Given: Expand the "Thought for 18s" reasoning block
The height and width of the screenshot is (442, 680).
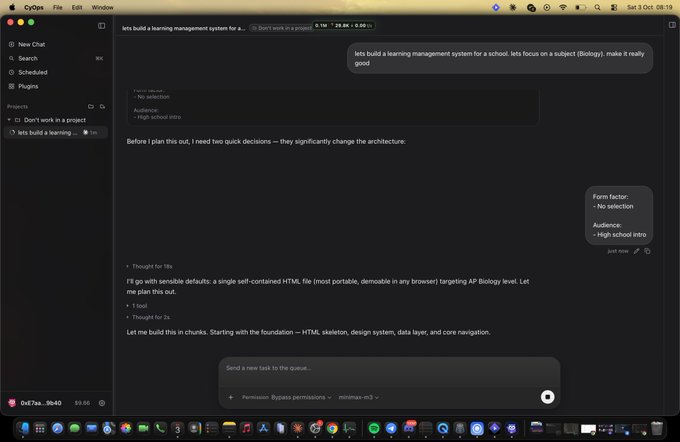Looking at the screenshot, I should click(150, 266).
